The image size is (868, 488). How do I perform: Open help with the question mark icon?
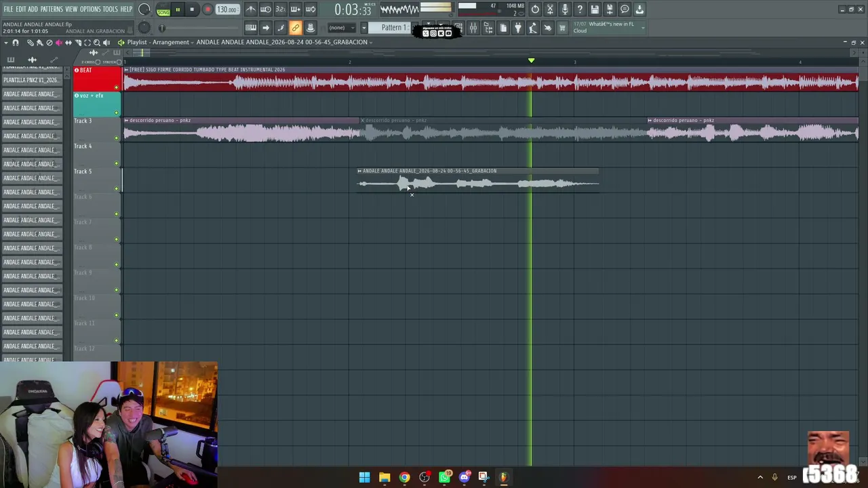[x=580, y=9]
